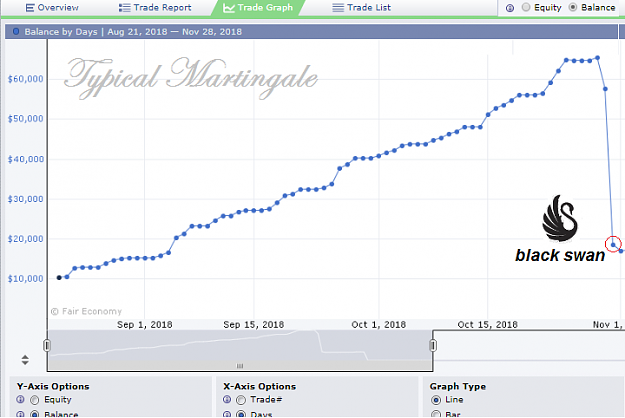Viewport: 625px width, 418px height.
Task: Click the Sep 15, 2018 date label
Action: (254, 325)
